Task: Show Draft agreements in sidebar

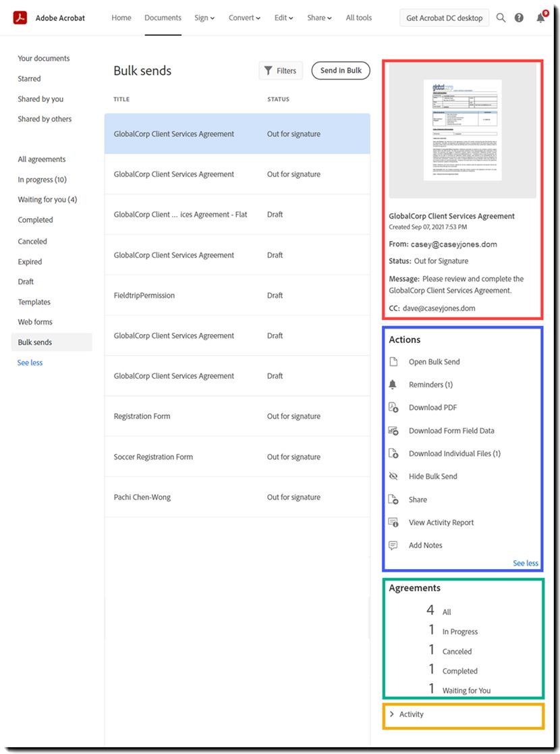Action: [26, 281]
